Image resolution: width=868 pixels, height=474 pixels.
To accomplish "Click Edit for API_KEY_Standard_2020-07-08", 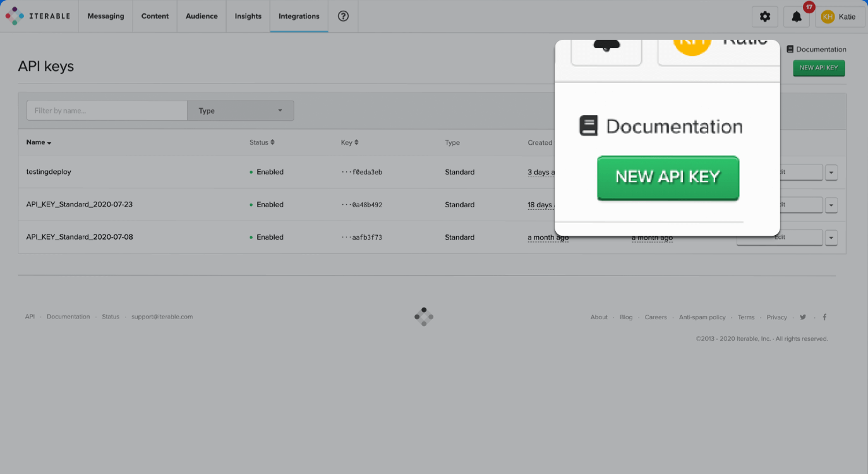I will [780, 238].
